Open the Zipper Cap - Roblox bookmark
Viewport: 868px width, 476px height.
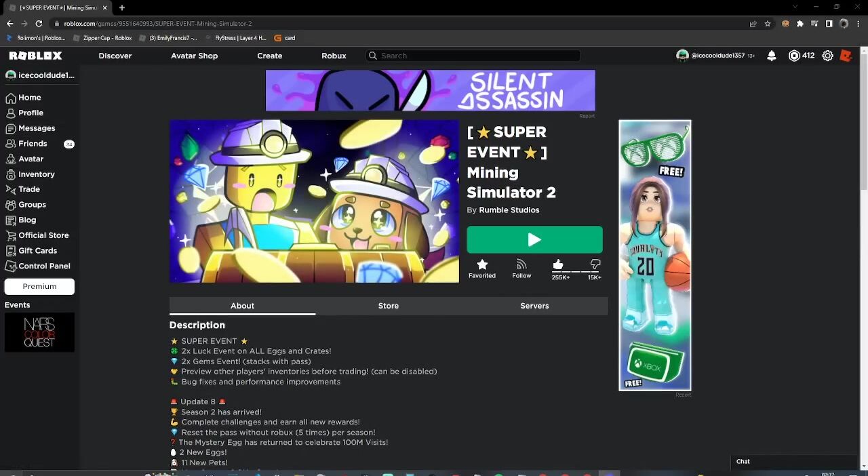click(102, 38)
